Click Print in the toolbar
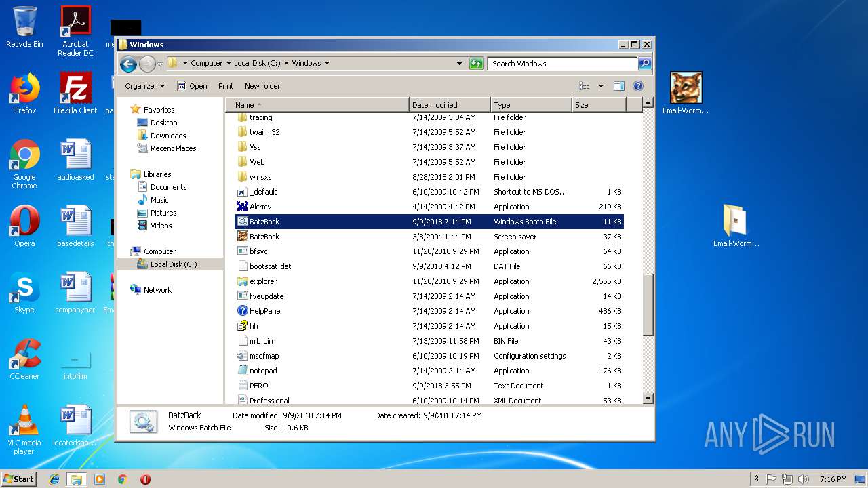This screenshot has width=868, height=488. click(226, 86)
